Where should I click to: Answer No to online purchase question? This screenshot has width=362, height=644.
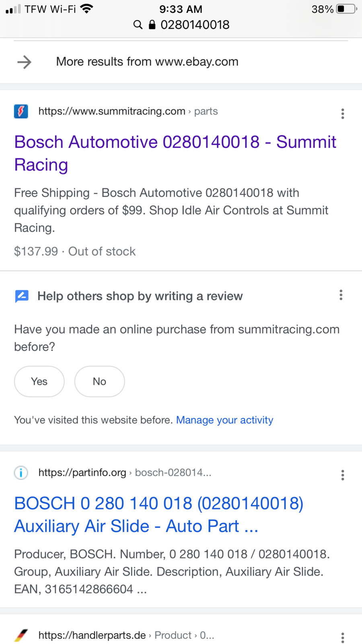[x=99, y=381]
